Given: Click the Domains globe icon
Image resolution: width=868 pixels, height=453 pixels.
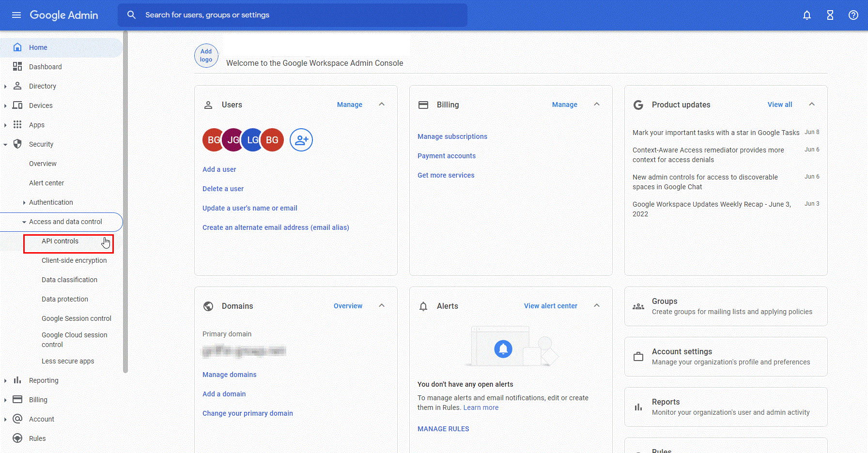Looking at the screenshot, I should point(209,306).
